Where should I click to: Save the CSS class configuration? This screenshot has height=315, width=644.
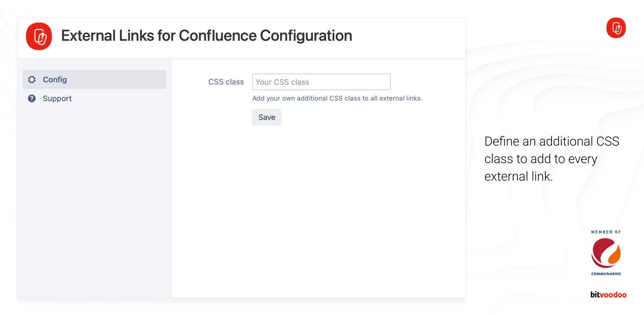267,117
